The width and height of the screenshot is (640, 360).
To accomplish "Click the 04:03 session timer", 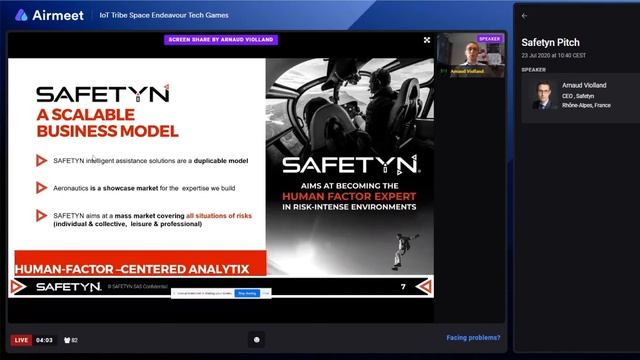I will (44, 340).
